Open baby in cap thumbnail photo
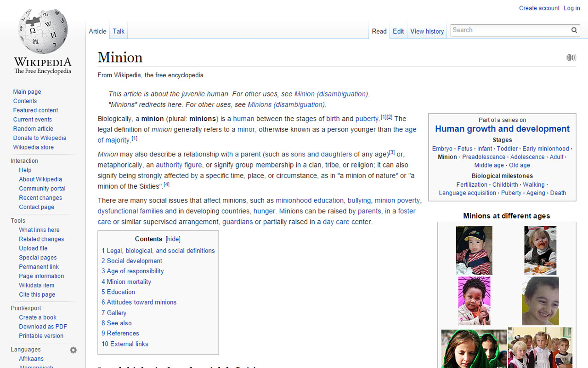Screen dimensions: 588x368 coord(474,250)
